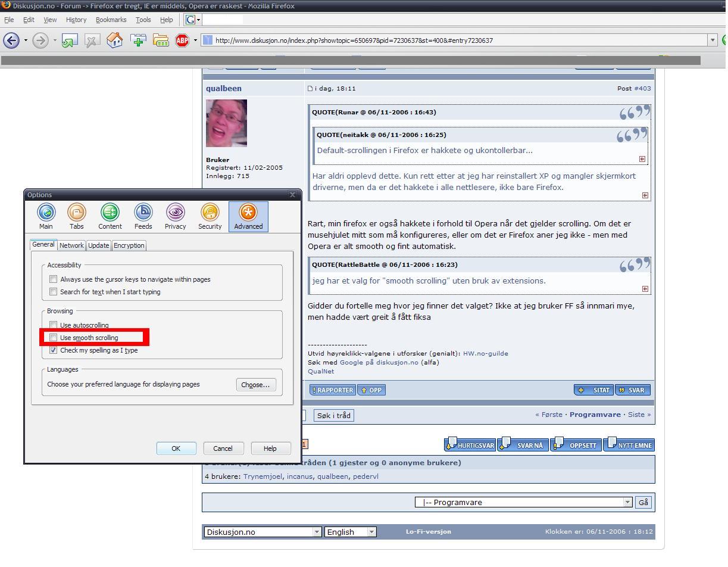
Task: Open the Forward button history dropdown
Action: 55,40
